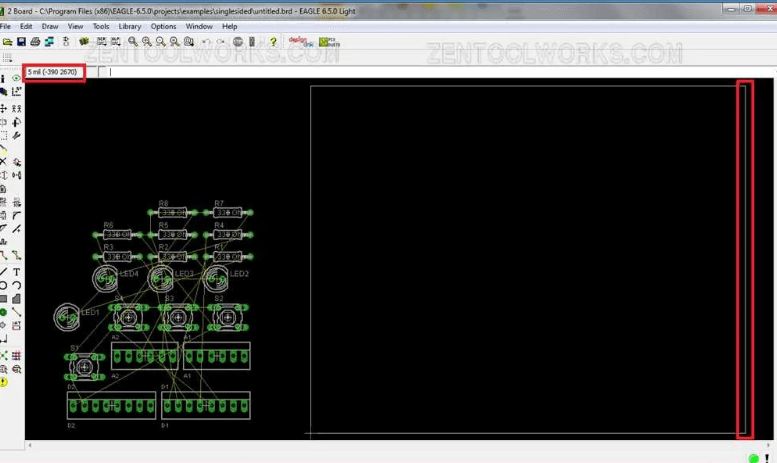Select the Text tool in left toolbar
This screenshot has height=463, width=777.
[x=17, y=272]
